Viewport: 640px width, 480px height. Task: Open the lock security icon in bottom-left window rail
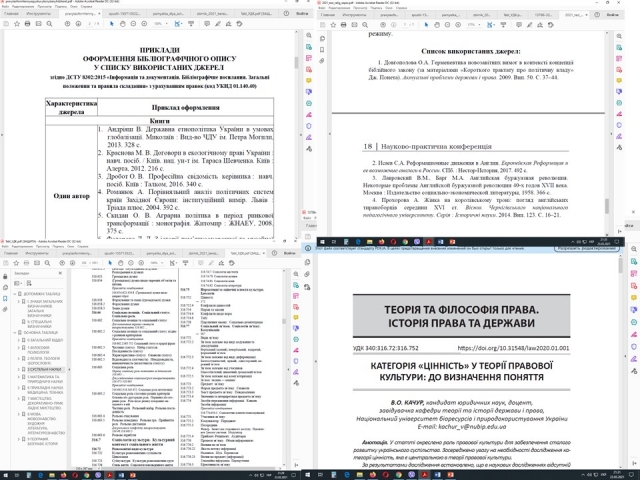(5, 276)
